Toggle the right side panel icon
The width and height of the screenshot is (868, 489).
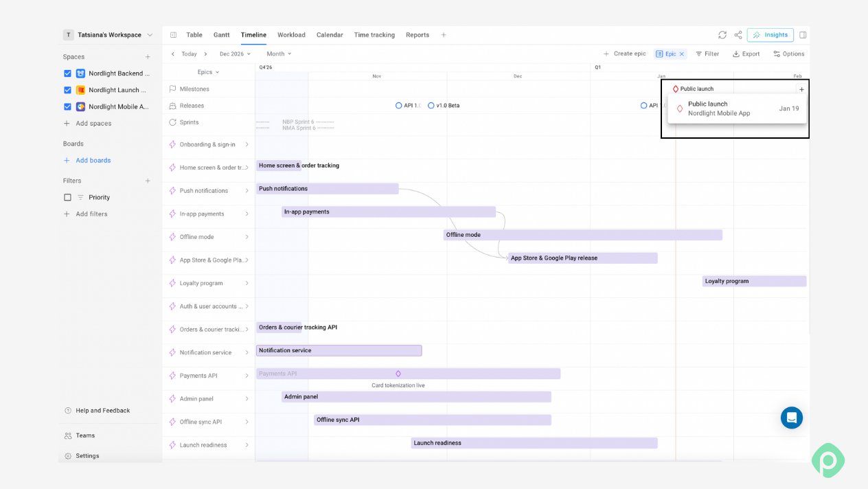(x=803, y=35)
